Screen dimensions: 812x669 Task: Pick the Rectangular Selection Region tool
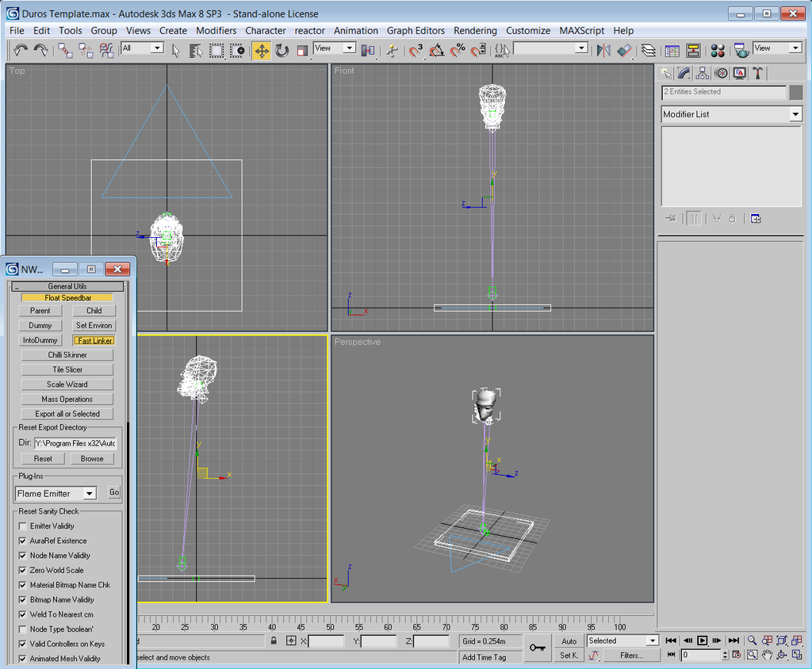pyautogui.click(x=216, y=50)
